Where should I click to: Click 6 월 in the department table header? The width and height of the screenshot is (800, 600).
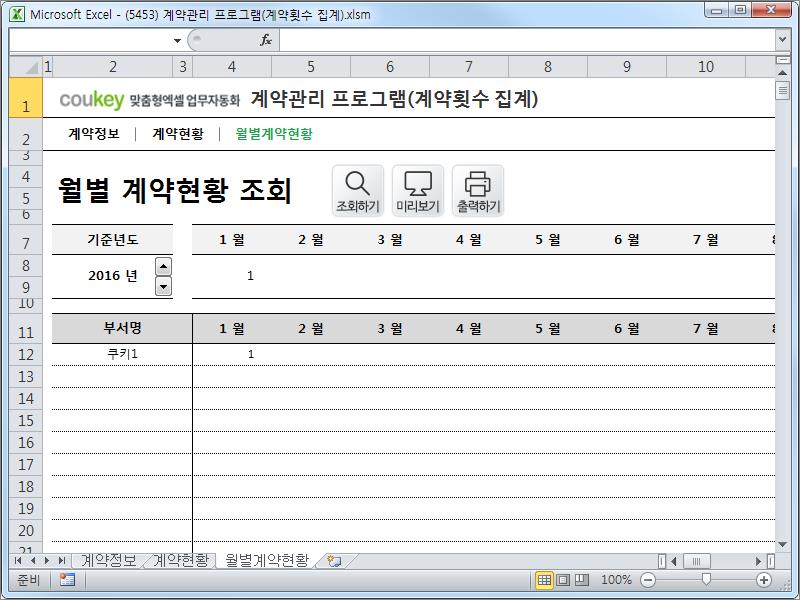coord(627,329)
